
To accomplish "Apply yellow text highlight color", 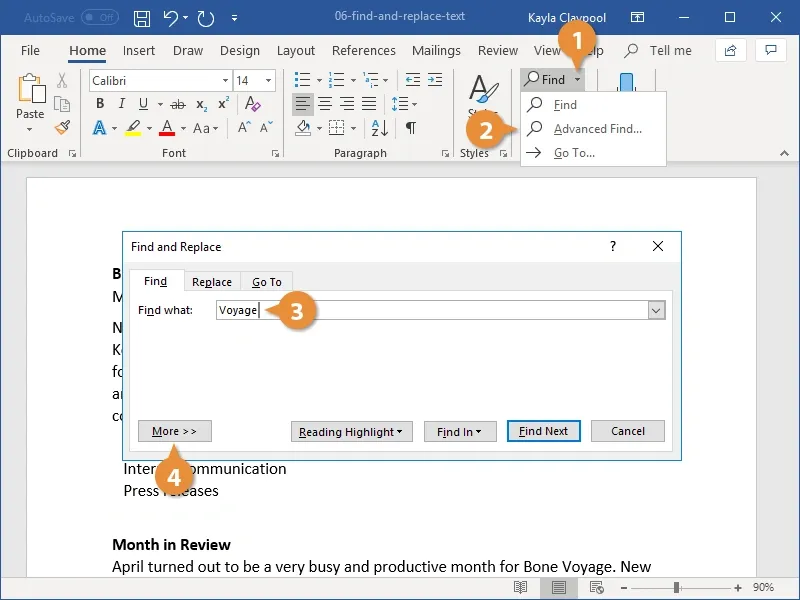I will [x=133, y=128].
